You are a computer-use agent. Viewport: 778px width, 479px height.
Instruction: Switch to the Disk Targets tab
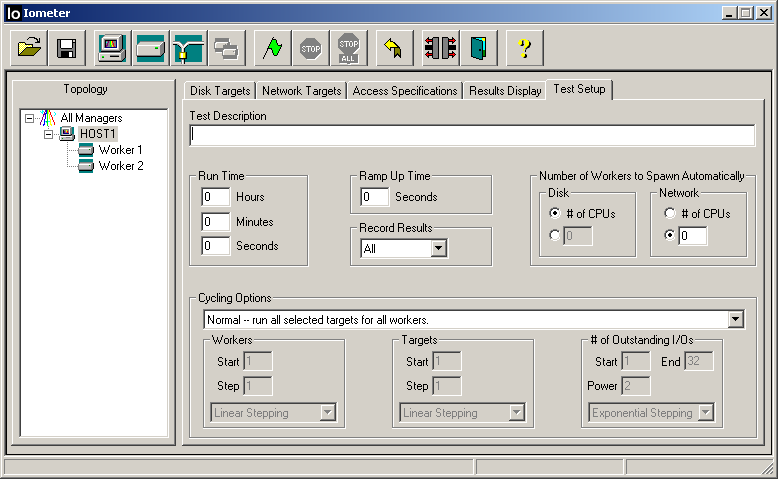coord(220,91)
